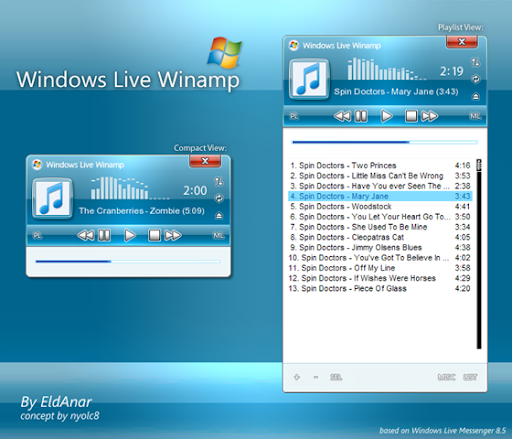This screenshot has width=512, height=439.
Task: Open file with eject icon in compact view
Action: pyautogui.click(x=219, y=216)
